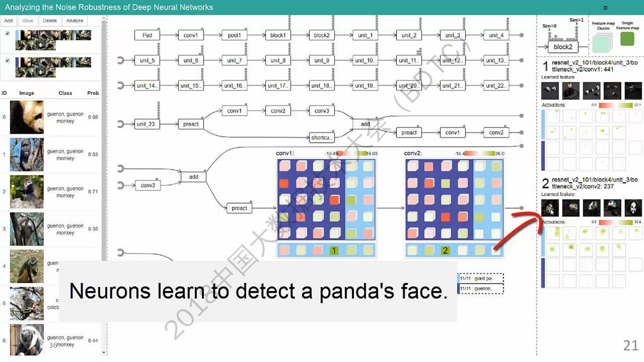Click the image list vertical scrollbar
644x362 pixels.
pos(104,185)
